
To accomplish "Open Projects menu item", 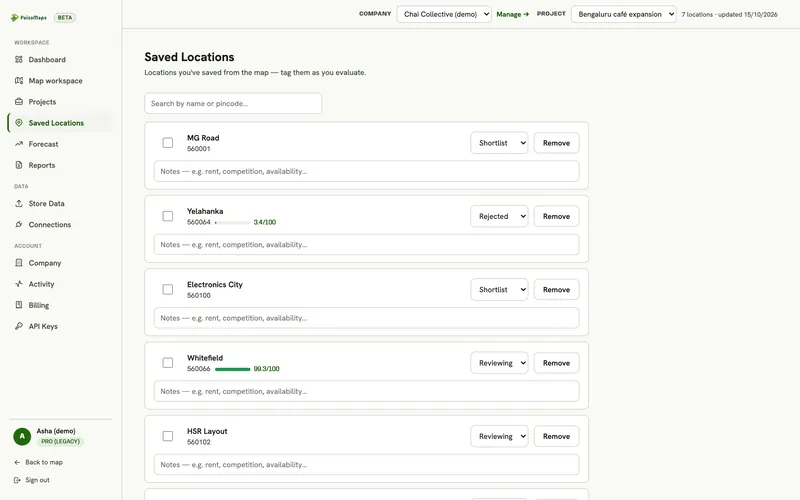I will click(59, 102).
